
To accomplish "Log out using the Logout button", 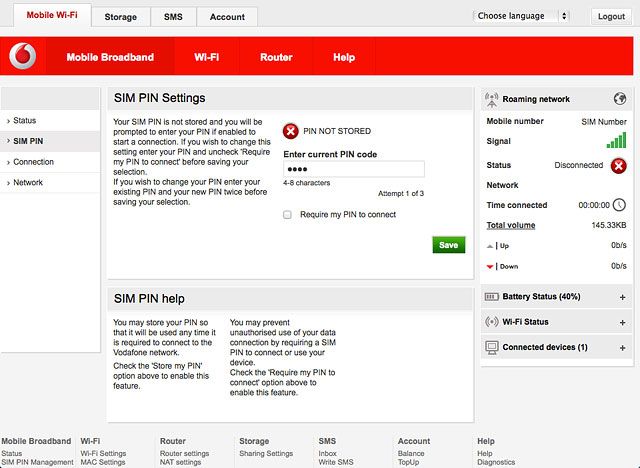I will (x=611, y=16).
